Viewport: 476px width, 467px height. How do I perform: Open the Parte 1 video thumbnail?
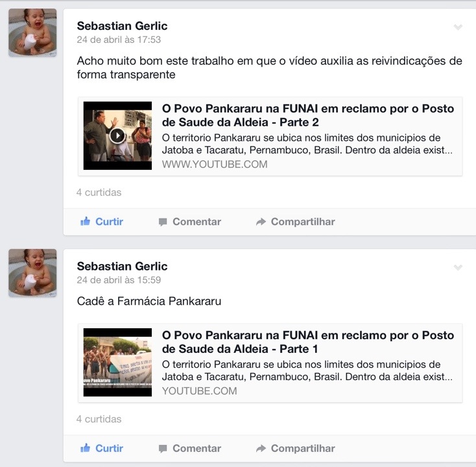(117, 362)
